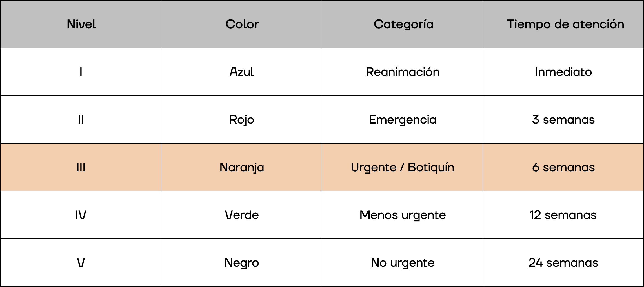
Task: Click the "Negro" color cell
Action: [x=242, y=263]
